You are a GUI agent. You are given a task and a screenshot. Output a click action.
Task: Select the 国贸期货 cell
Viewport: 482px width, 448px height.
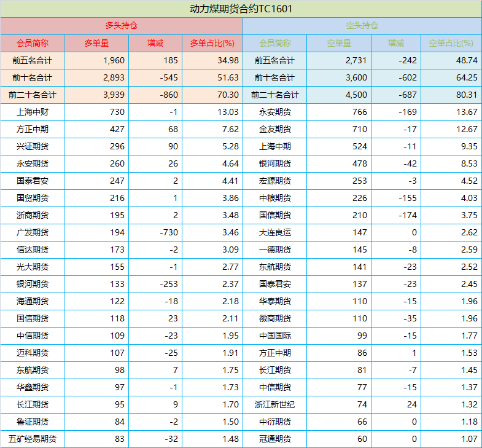[33, 198]
